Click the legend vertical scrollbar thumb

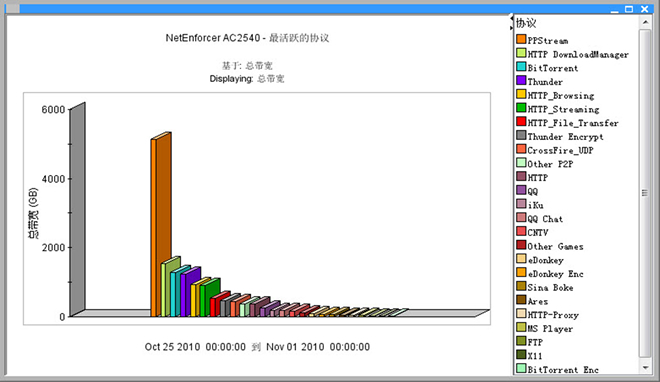click(645, 193)
